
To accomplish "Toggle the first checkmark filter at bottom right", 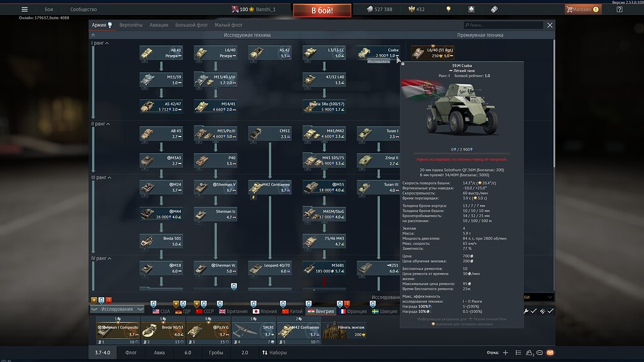I will [533, 311].
